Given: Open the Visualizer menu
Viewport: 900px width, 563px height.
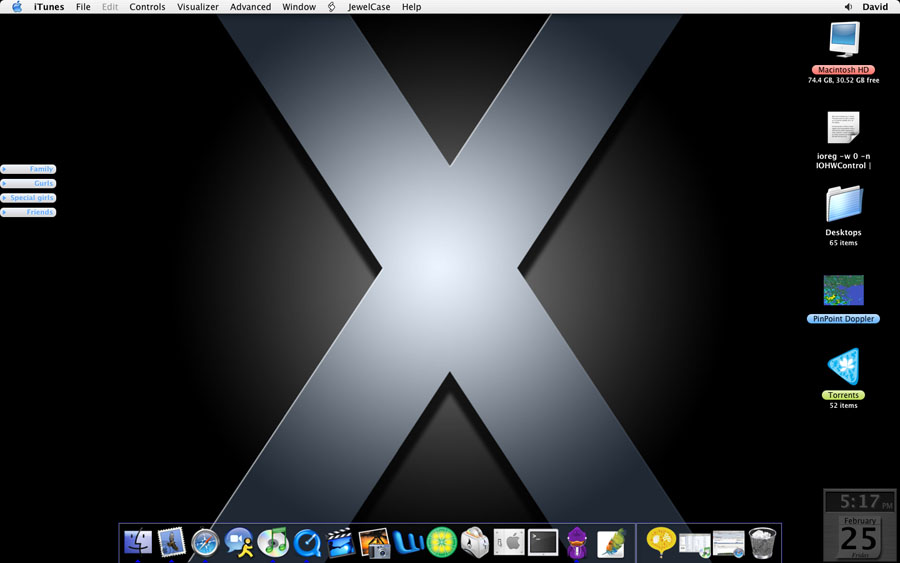Looking at the screenshot, I should pyautogui.click(x=197, y=7).
